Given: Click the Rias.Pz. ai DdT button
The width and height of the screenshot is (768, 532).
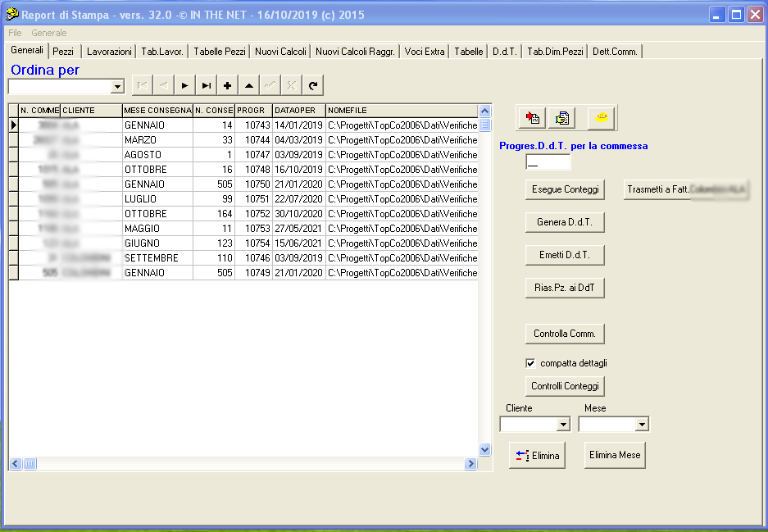Looking at the screenshot, I should (x=566, y=288).
